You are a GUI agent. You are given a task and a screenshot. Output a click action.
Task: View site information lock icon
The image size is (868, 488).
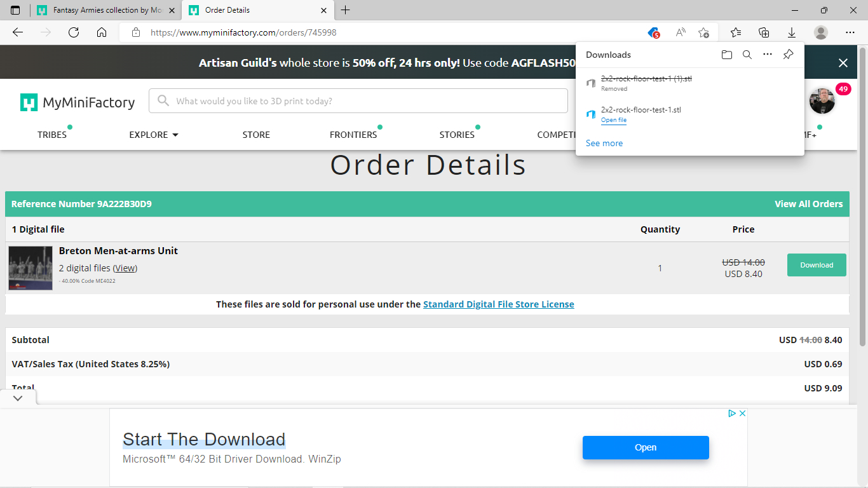(135, 32)
